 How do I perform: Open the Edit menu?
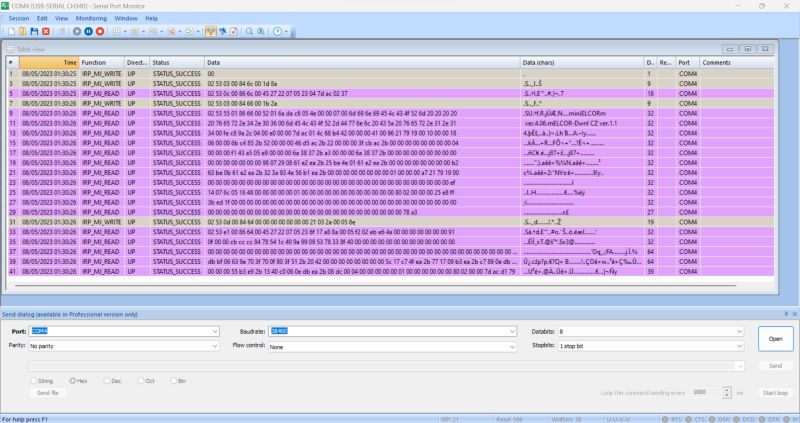coord(42,18)
